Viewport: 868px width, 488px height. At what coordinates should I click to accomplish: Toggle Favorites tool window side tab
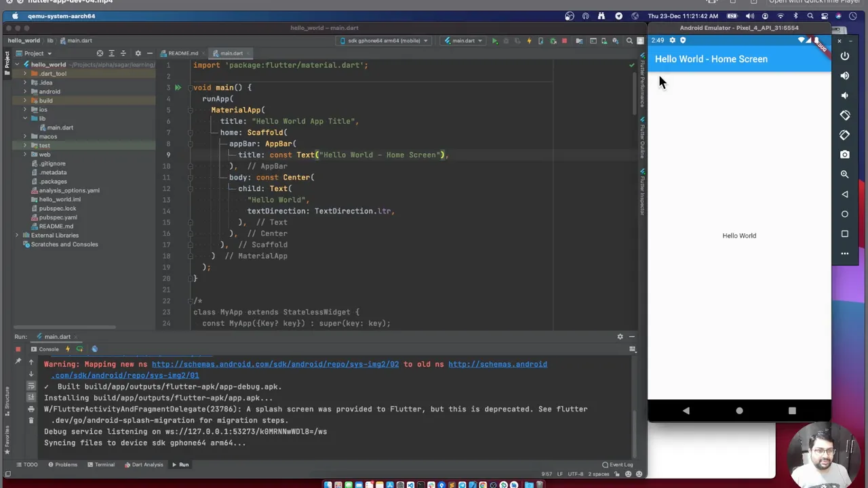(x=7, y=439)
